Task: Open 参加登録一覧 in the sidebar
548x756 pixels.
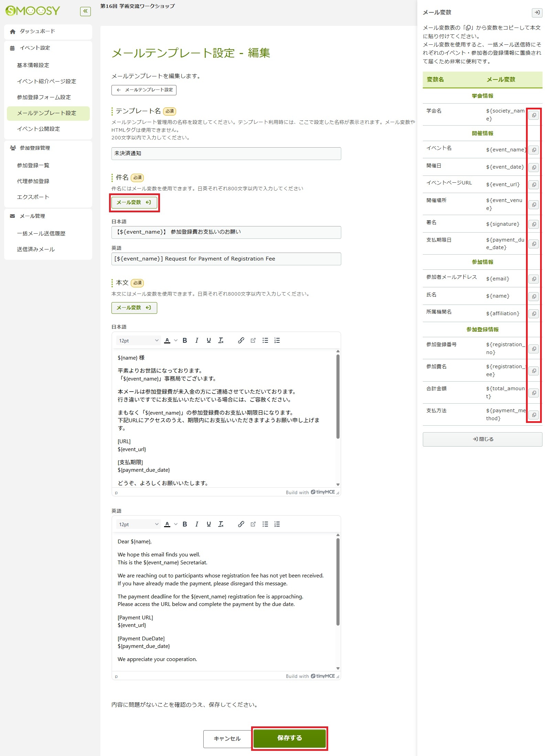Action: click(33, 166)
